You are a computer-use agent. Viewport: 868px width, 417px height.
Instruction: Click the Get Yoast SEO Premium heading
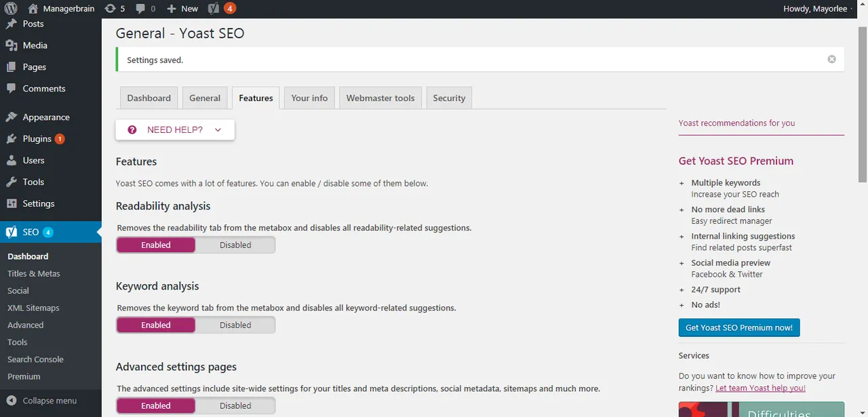tap(736, 161)
